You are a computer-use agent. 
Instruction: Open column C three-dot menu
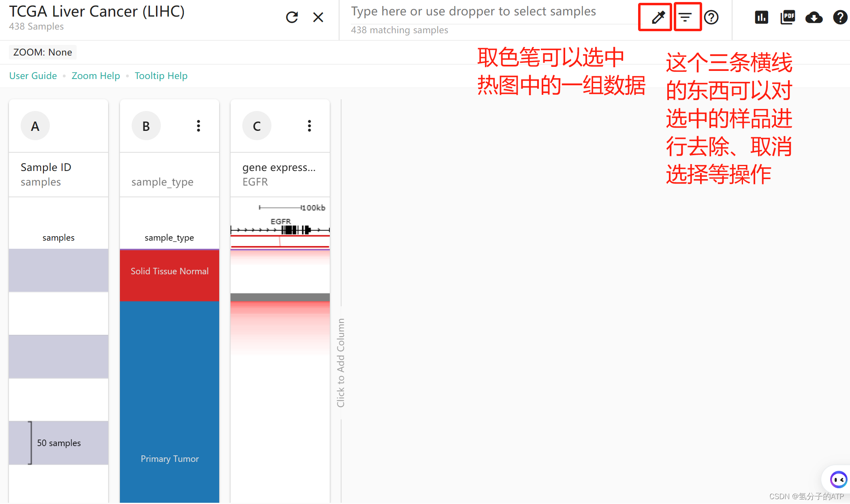[309, 126]
